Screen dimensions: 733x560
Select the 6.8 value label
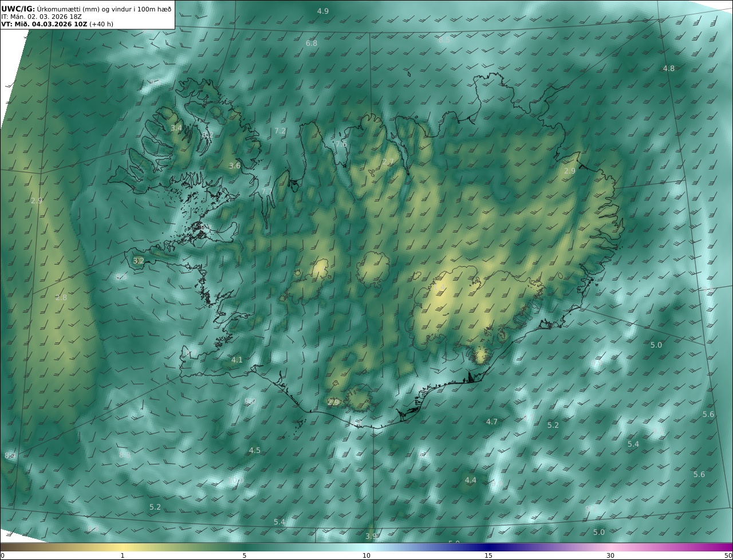pyautogui.click(x=312, y=44)
